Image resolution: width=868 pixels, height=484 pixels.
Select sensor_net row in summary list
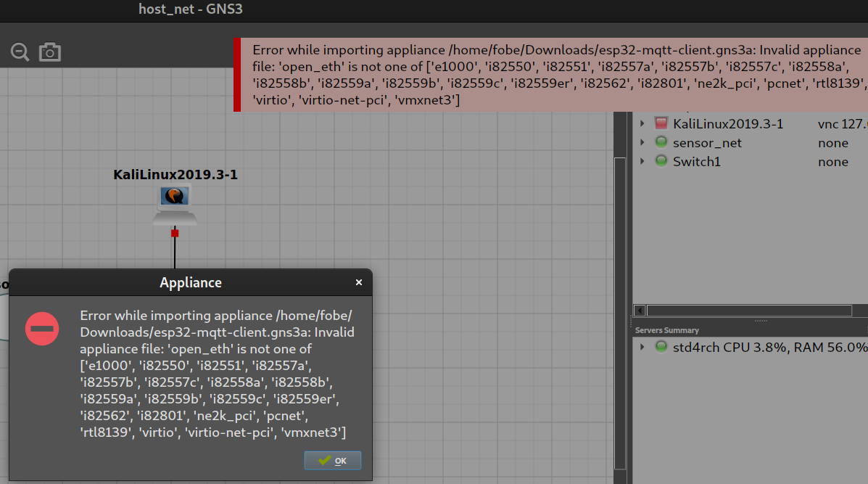[x=750, y=142]
